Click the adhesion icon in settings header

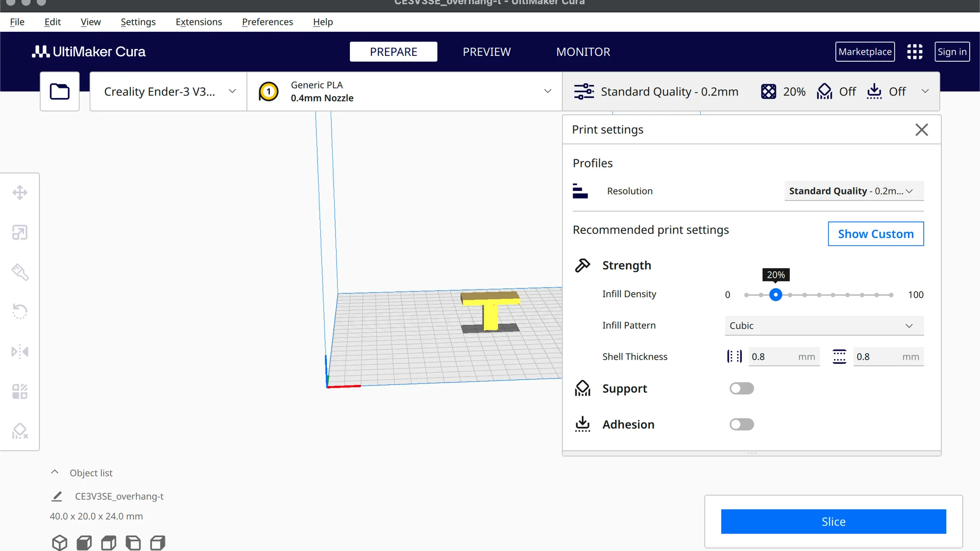[874, 92]
